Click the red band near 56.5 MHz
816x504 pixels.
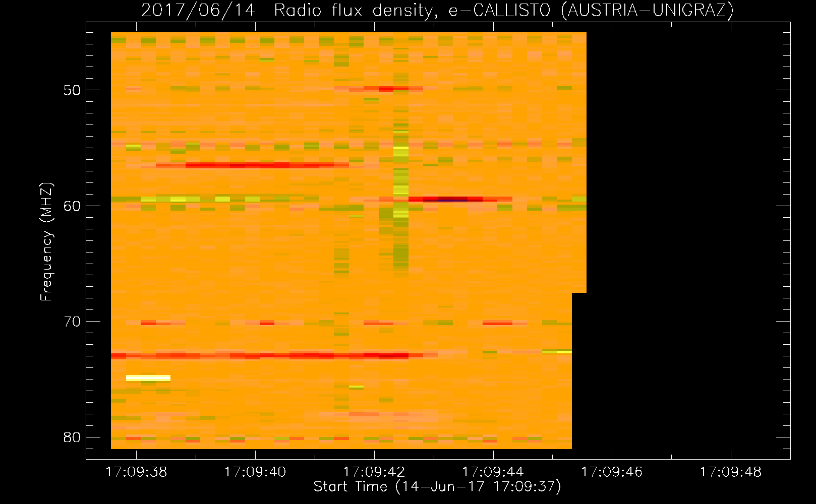pyautogui.click(x=252, y=165)
